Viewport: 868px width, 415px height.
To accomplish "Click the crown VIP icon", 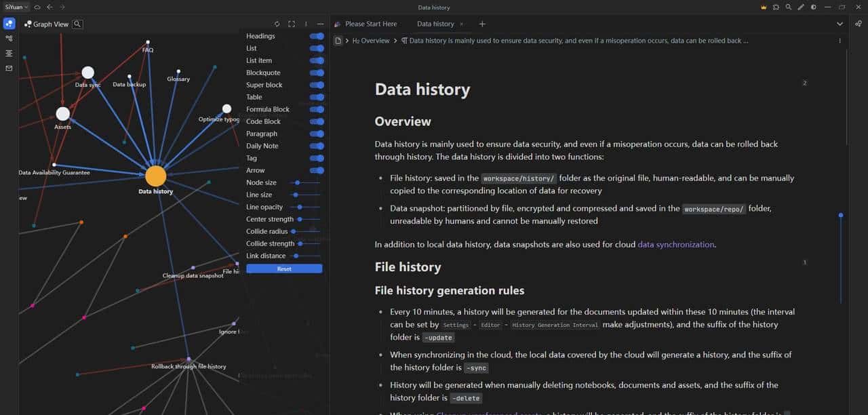I will click(x=764, y=7).
